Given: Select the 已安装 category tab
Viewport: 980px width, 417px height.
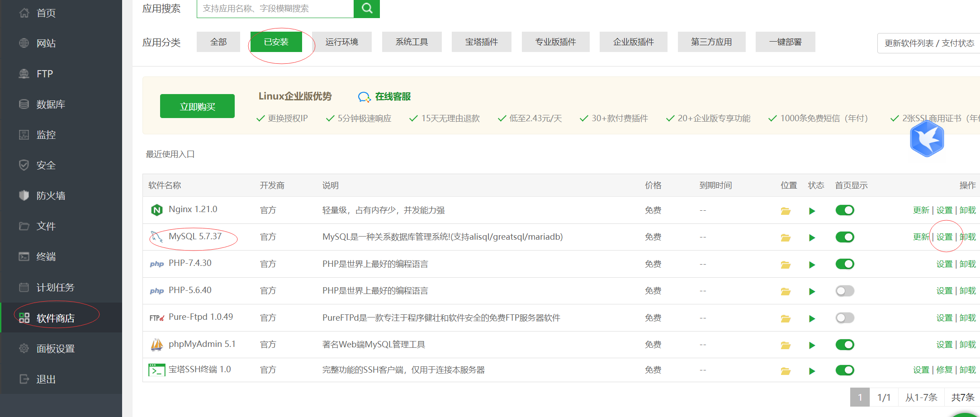Looking at the screenshot, I should coord(276,42).
